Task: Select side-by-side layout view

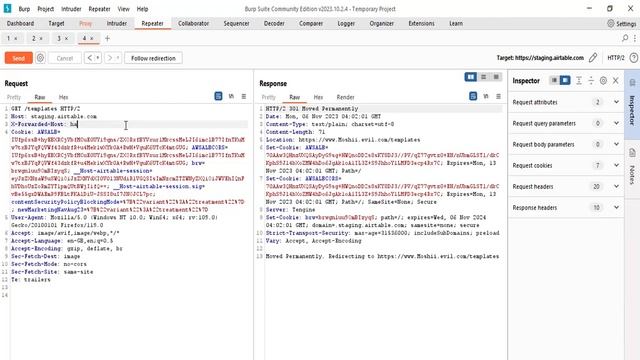Action: pyautogui.click(x=471, y=77)
